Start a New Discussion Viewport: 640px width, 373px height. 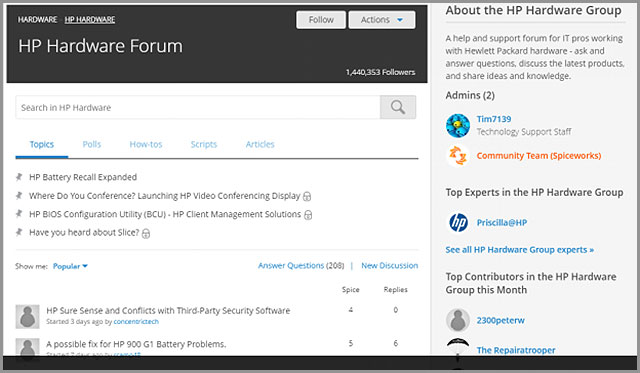coord(389,265)
